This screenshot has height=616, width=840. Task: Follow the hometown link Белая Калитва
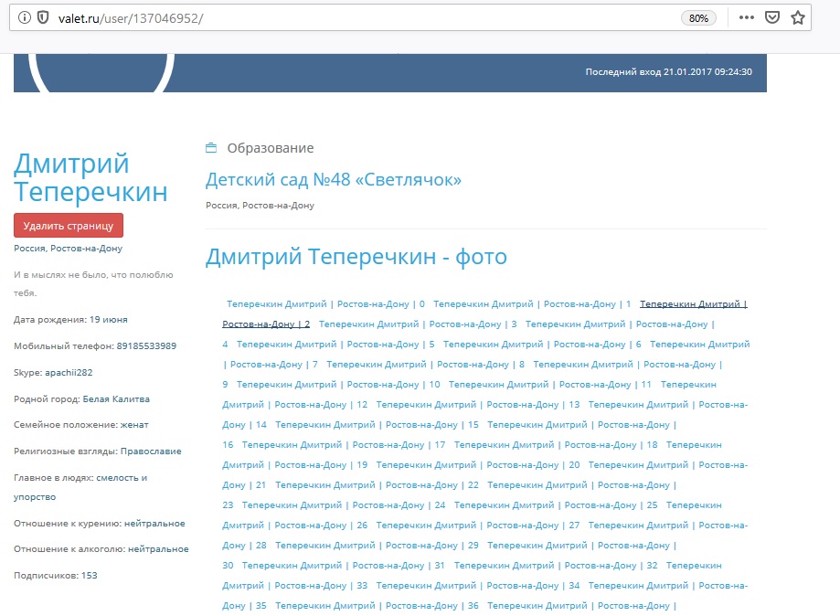pos(116,399)
